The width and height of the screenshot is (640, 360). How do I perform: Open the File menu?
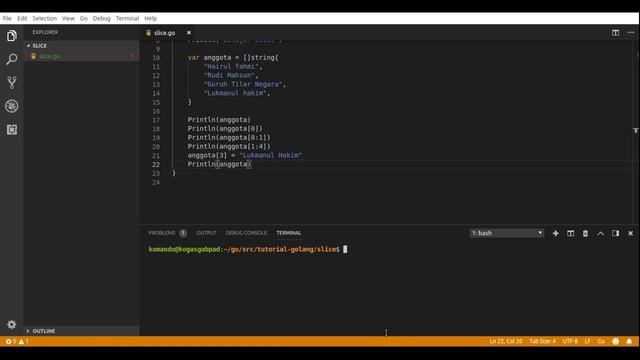pyautogui.click(x=7, y=18)
